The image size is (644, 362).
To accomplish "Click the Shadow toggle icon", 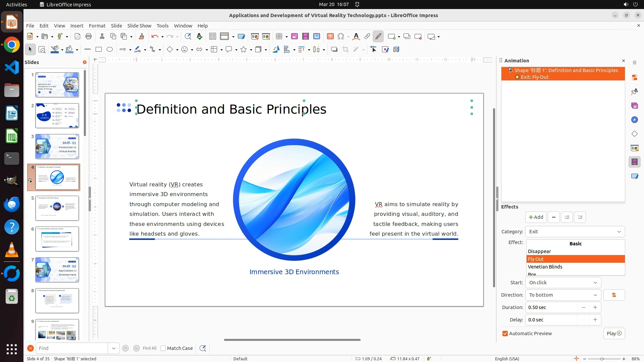I will 334,50.
